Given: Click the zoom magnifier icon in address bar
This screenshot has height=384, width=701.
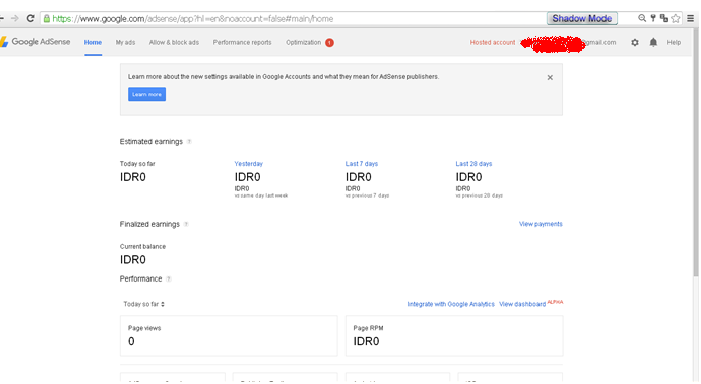Looking at the screenshot, I should point(642,18).
